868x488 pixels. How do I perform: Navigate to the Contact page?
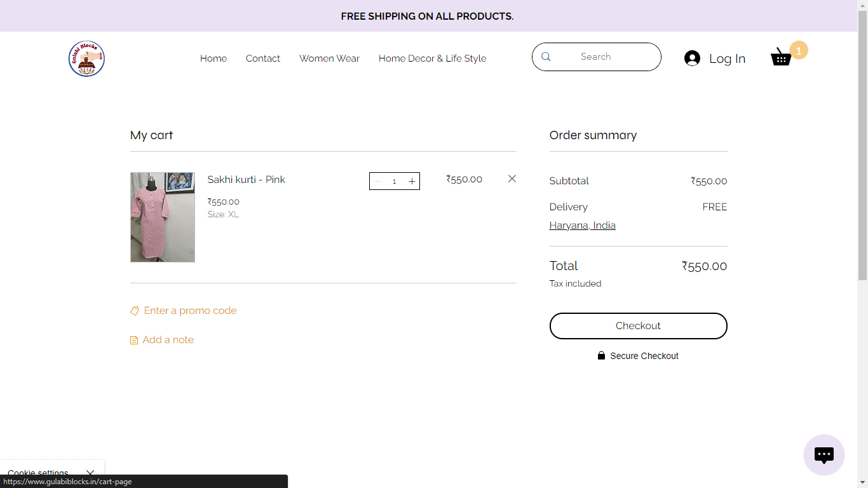pos(262,58)
